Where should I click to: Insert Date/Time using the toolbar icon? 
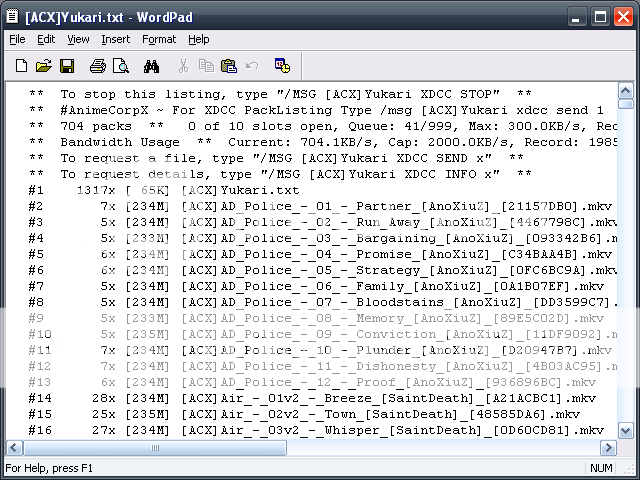(x=282, y=65)
